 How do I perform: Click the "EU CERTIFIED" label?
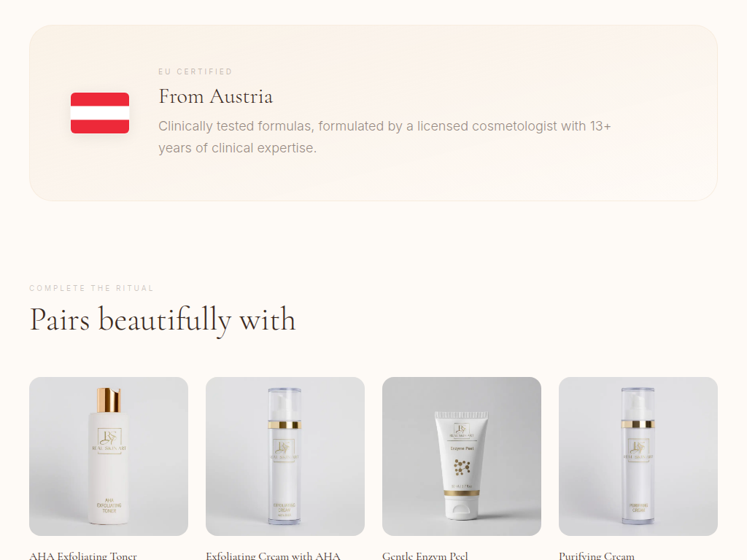pyautogui.click(x=196, y=71)
